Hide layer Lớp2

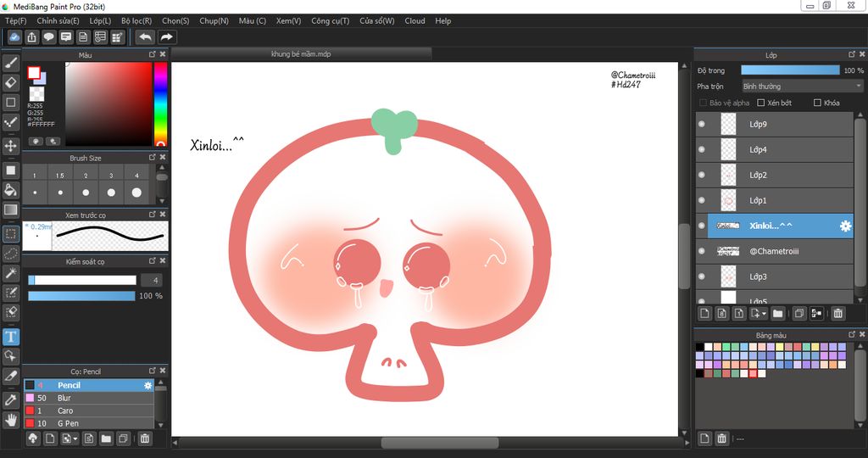click(701, 175)
